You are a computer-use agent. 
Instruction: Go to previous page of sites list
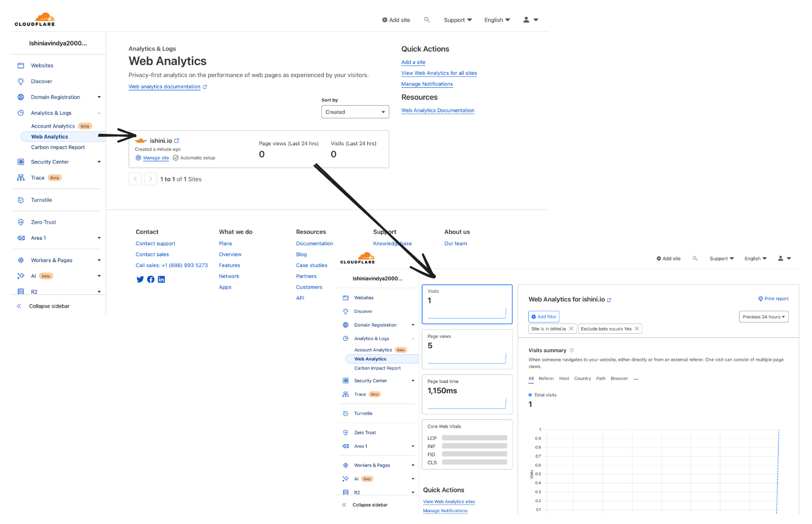tap(135, 179)
